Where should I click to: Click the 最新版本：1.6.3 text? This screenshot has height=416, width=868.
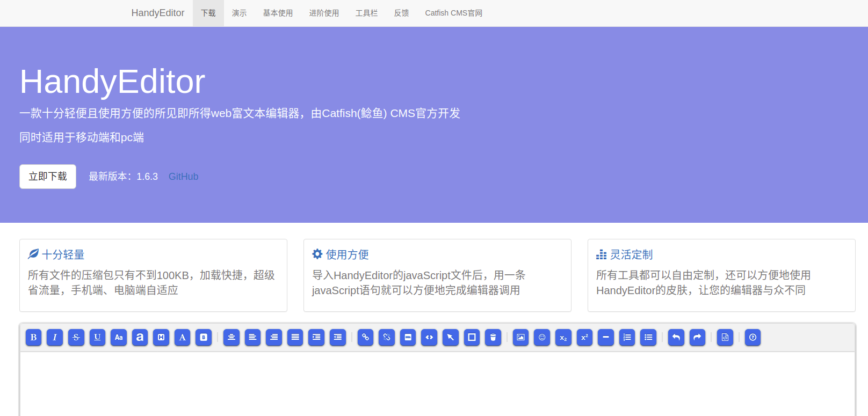tap(124, 177)
